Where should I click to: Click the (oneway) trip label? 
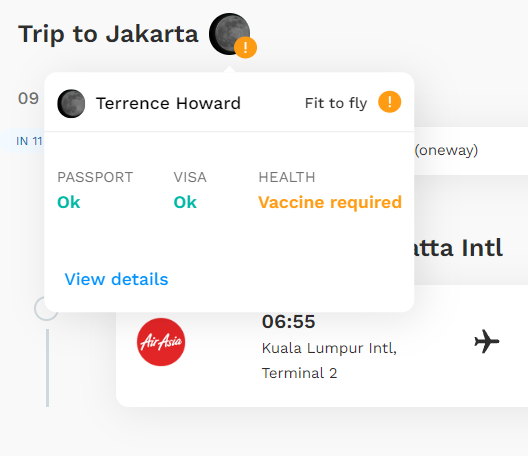446,150
